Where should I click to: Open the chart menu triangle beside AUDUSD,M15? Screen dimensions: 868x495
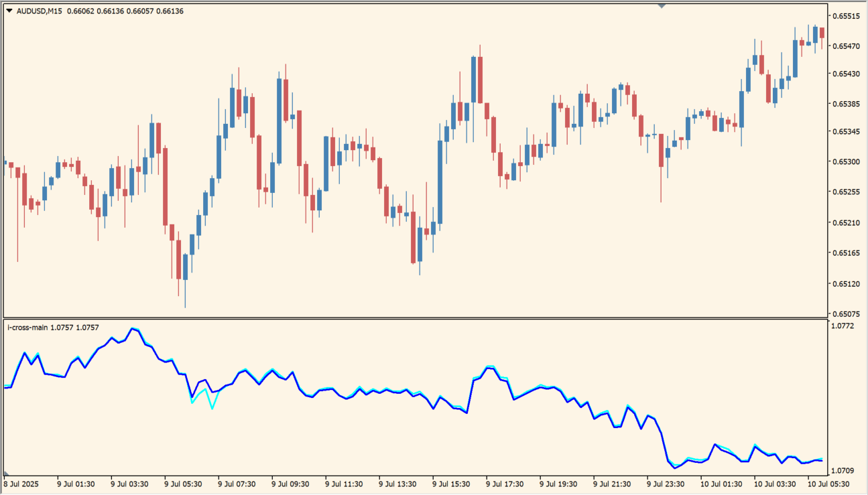pyautogui.click(x=9, y=11)
